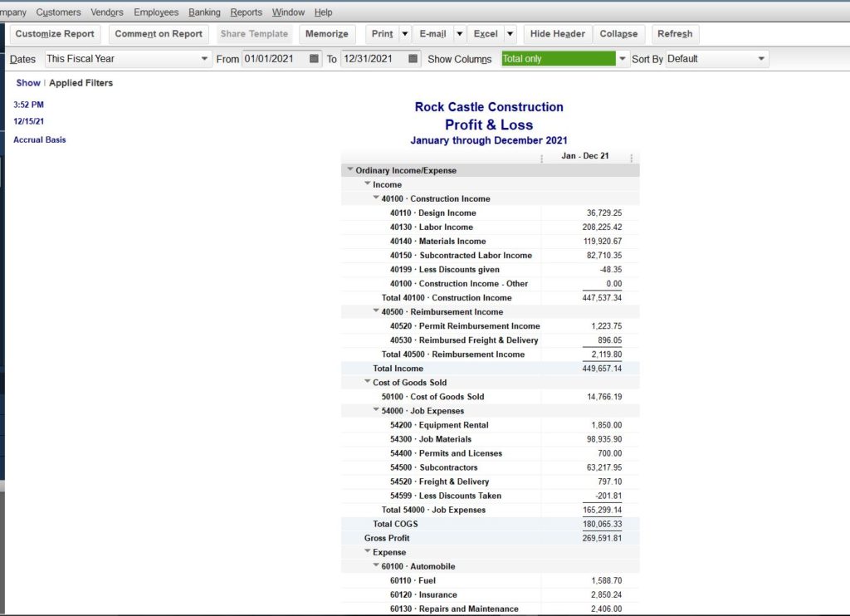Select the Jan - Dec 21 column header

tap(585, 156)
